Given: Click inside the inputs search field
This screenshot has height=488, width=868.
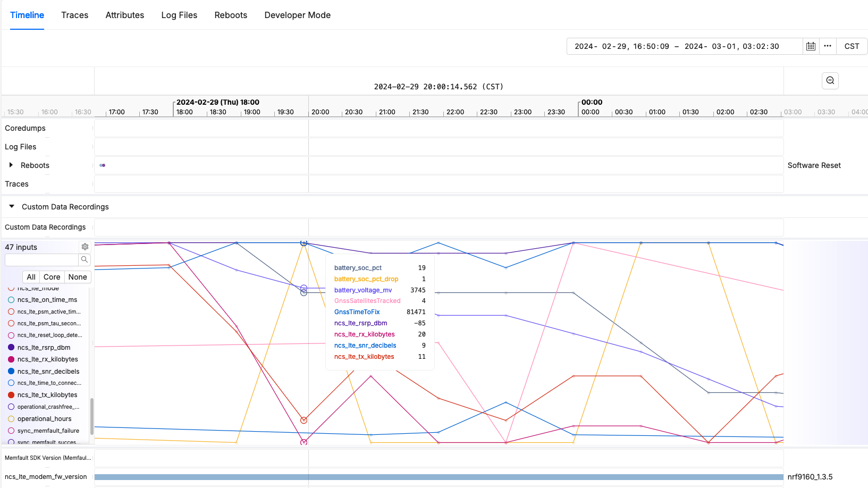Looking at the screenshot, I should point(41,259).
